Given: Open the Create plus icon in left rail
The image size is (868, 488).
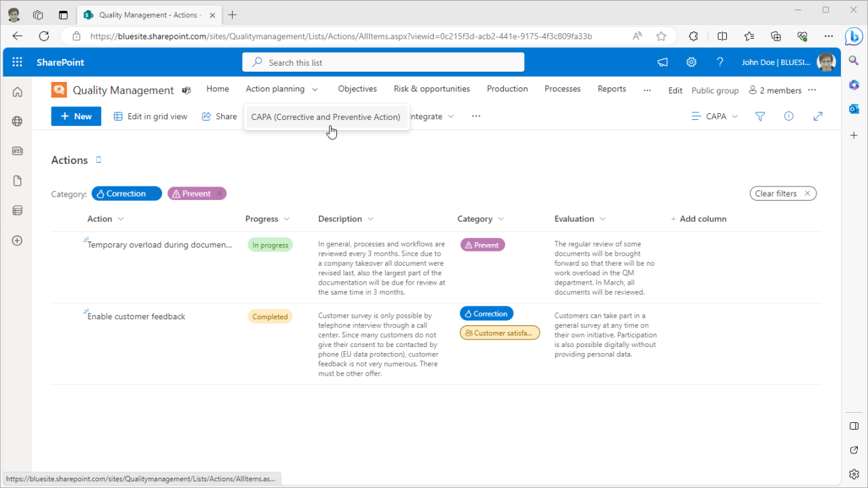Looking at the screenshot, I should click(18, 241).
